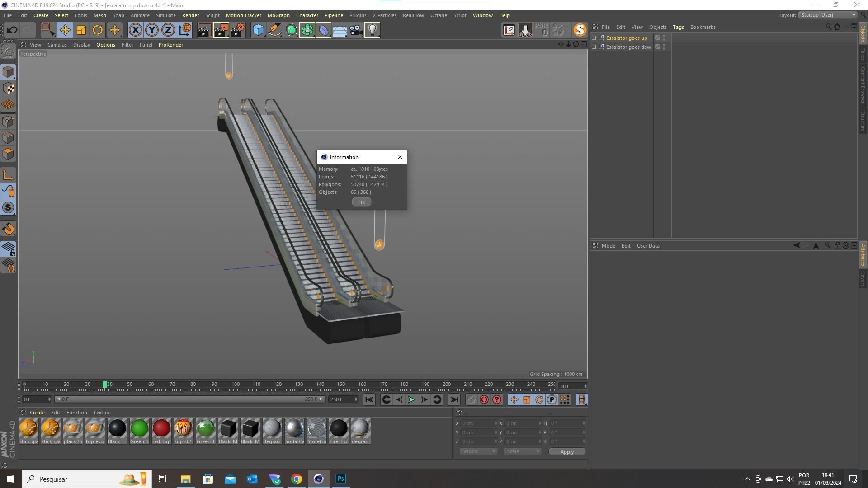The image size is (868, 488).
Task: Select the Rotate tool
Action: 98,30
